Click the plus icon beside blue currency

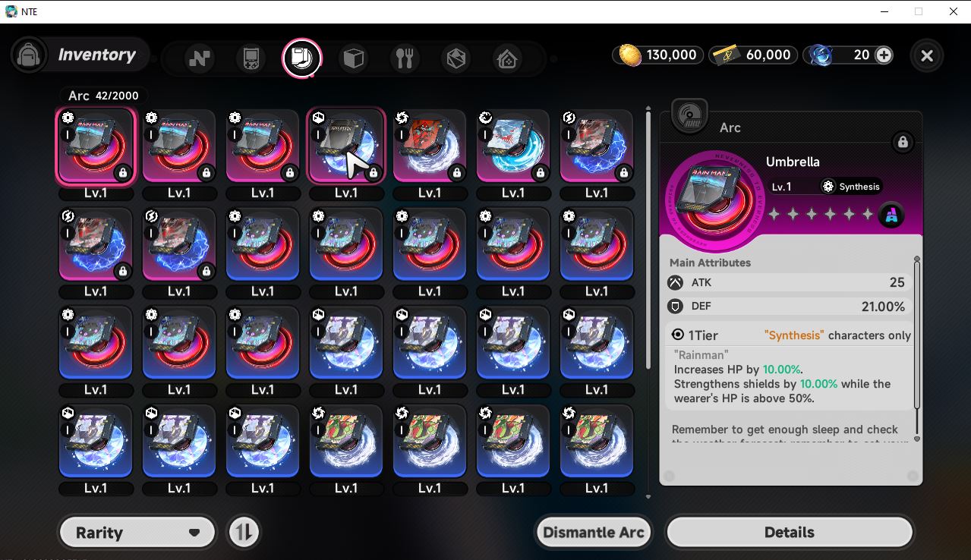click(x=884, y=55)
